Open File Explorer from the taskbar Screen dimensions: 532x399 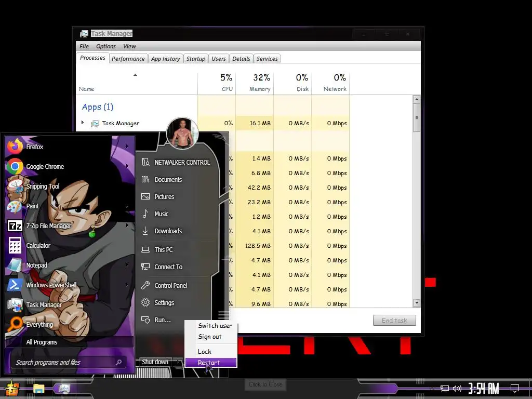click(x=38, y=389)
